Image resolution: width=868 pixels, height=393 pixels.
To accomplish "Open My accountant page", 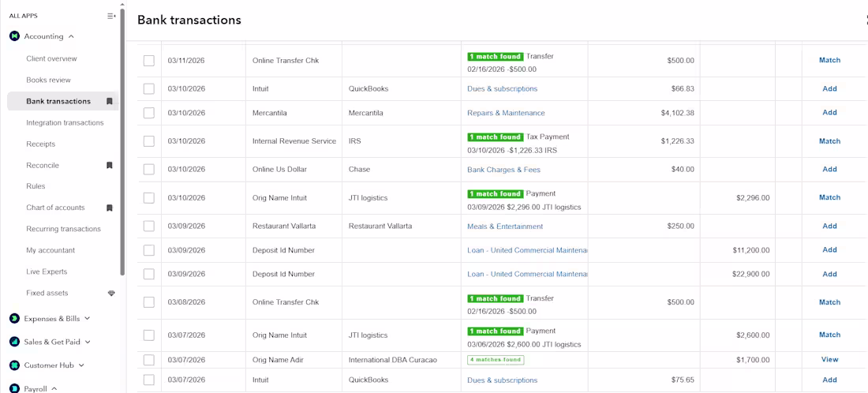I will 51,250.
